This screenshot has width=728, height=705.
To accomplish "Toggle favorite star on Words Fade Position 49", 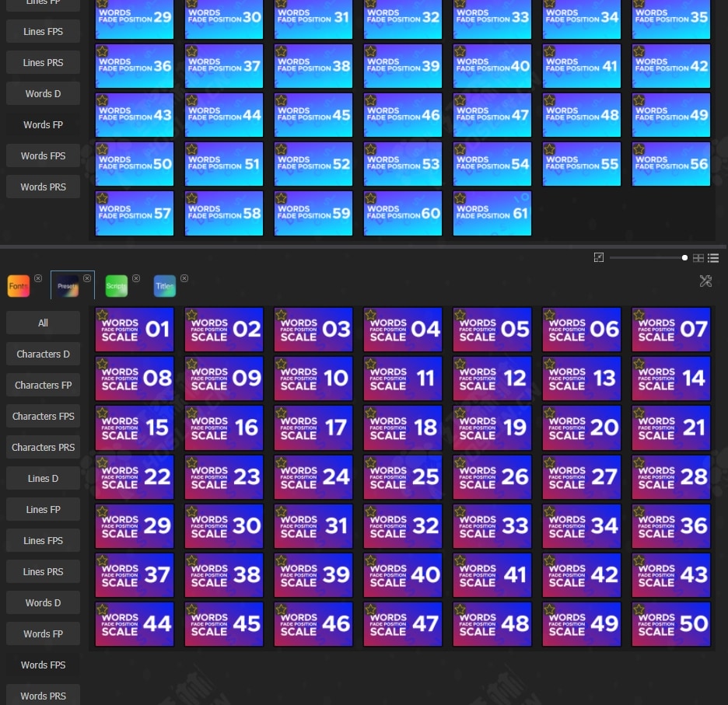I will (x=639, y=100).
